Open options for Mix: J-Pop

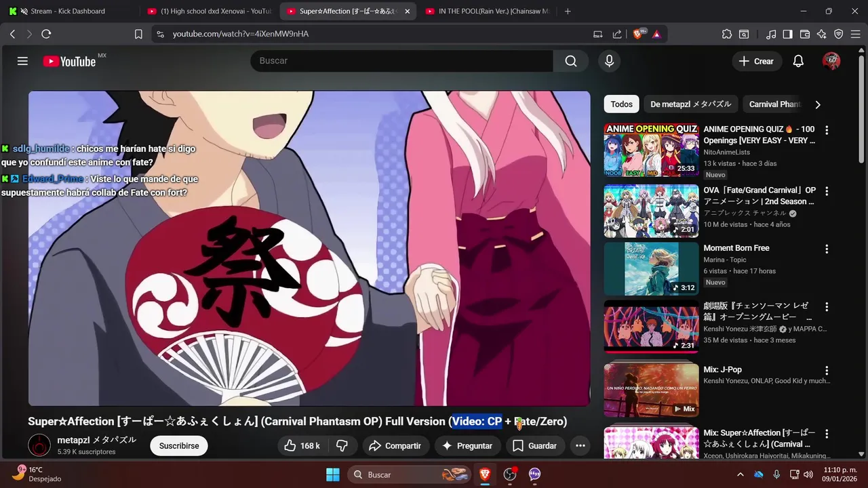[827, 371]
